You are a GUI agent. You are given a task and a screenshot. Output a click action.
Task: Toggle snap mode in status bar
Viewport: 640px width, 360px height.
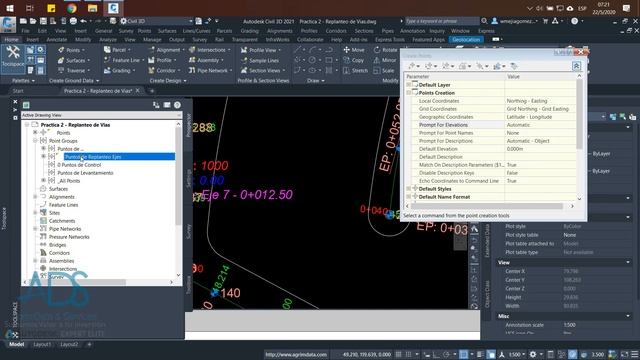(x=408, y=354)
